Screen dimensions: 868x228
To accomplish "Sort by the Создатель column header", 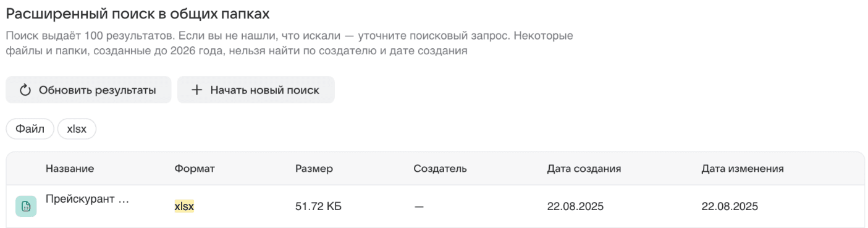I will point(440,168).
